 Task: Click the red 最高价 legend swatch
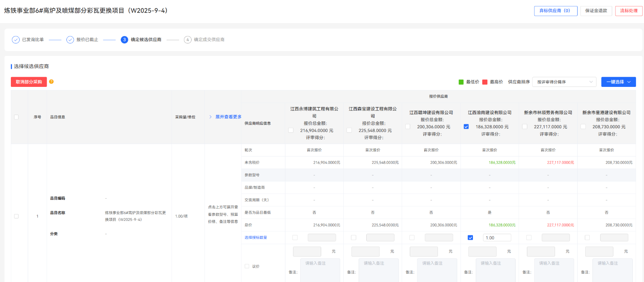click(x=485, y=82)
